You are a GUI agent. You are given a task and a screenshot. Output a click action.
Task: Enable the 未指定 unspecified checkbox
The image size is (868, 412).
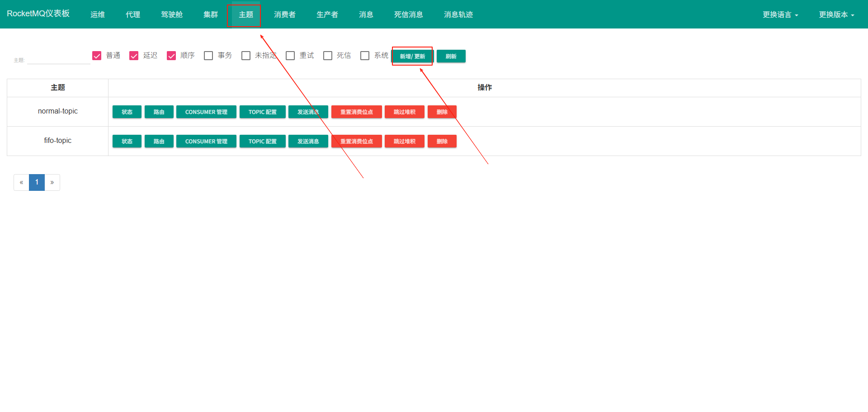(246, 56)
